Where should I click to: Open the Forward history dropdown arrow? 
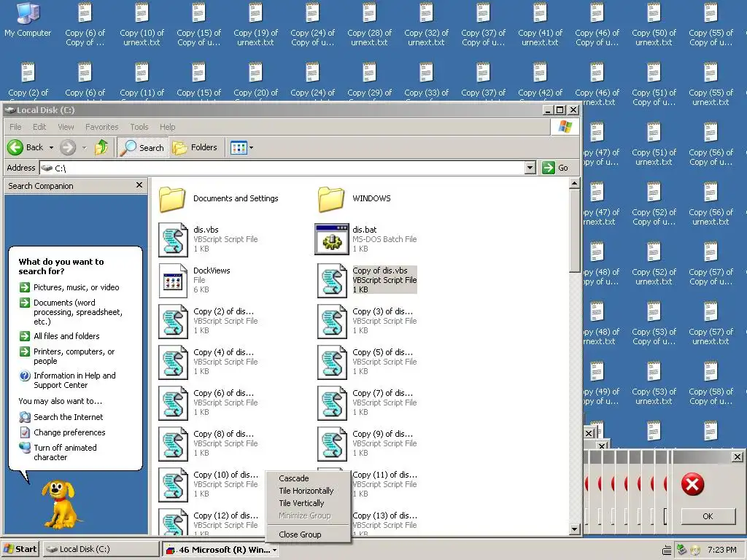point(85,147)
